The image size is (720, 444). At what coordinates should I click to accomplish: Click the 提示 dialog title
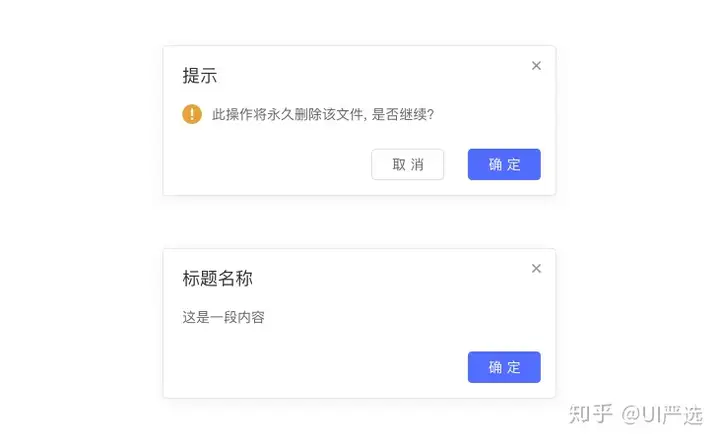click(x=200, y=76)
